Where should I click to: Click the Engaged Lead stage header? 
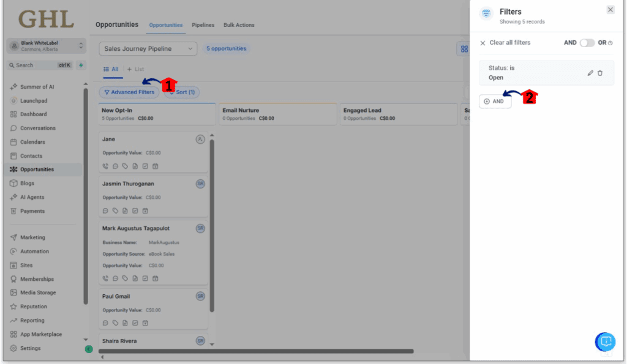coord(399,114)
